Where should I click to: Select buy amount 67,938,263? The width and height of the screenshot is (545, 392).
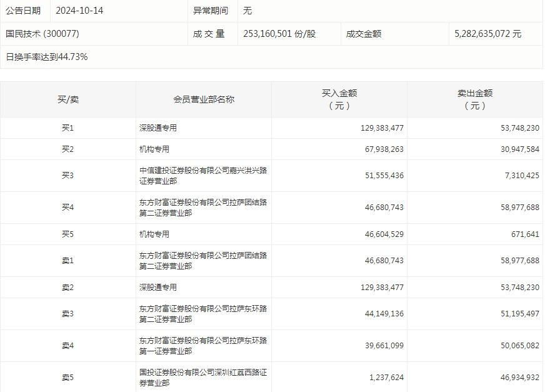384,149
